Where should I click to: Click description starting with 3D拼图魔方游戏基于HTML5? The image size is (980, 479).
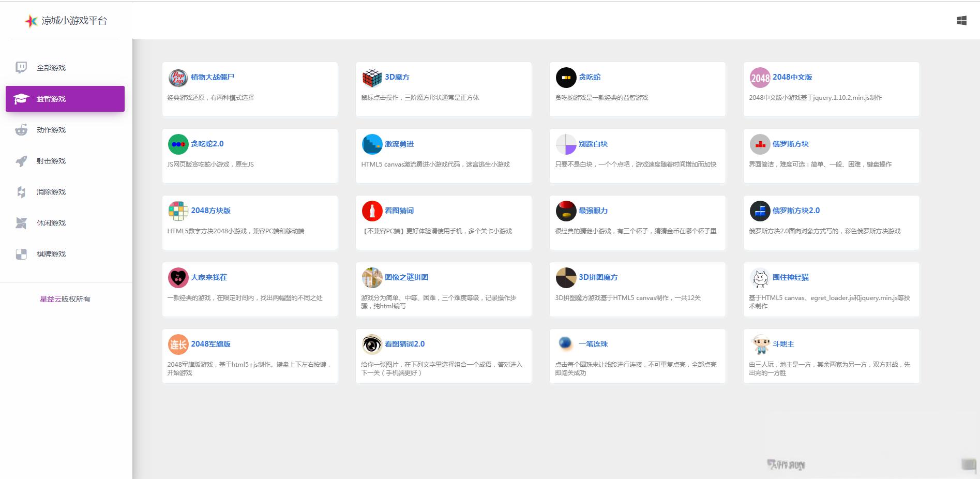[628, 298]
